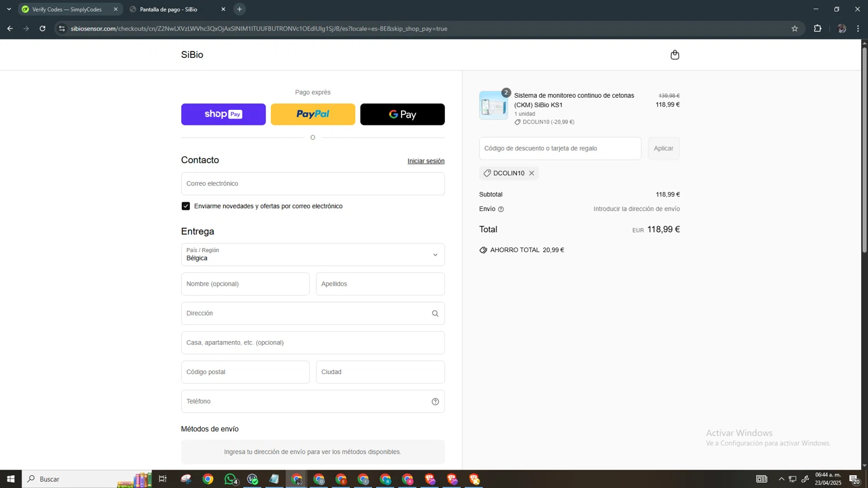This screenshot has height=488, width=868.
Task: Open the browser extensions icon
Action: click(818, 28)
